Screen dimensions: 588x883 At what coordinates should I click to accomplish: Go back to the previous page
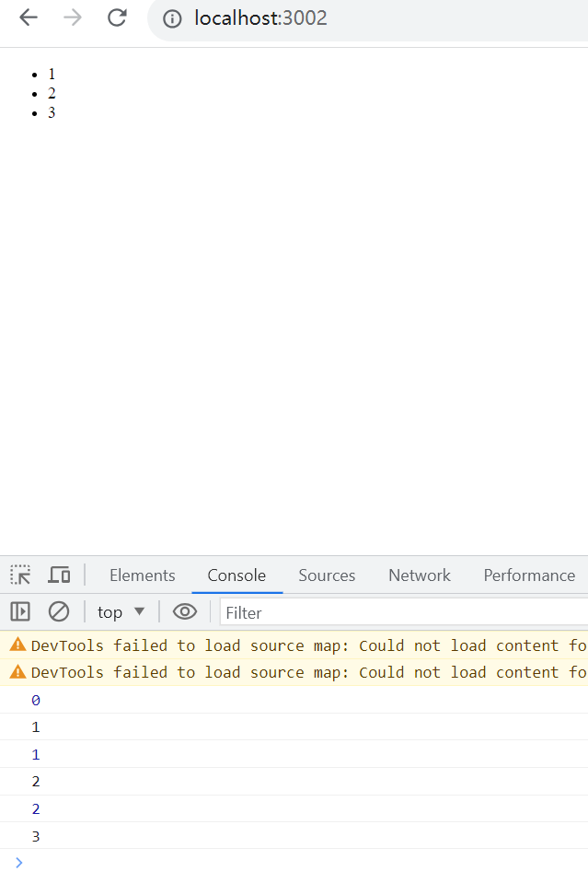[29, 18]
